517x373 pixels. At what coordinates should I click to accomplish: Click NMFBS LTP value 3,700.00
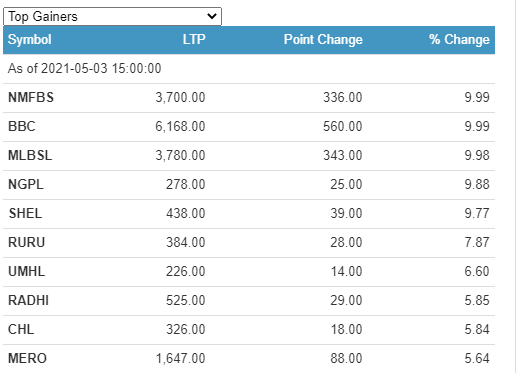click(180, 98)
